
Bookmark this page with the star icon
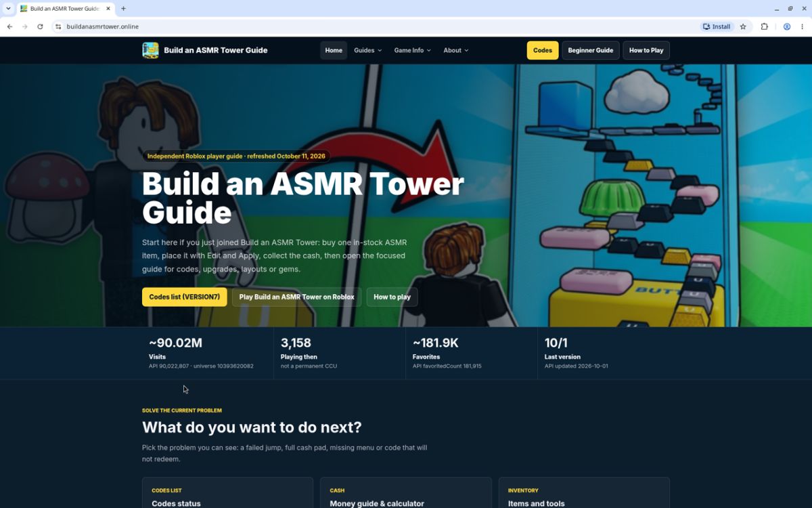(743, 26)
